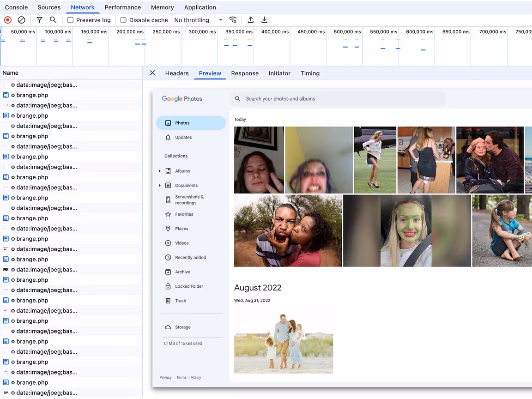This screenshot has height=399, width=532.
Task: Open the August 31 beach family photo
Action: [x=284, y=344]
